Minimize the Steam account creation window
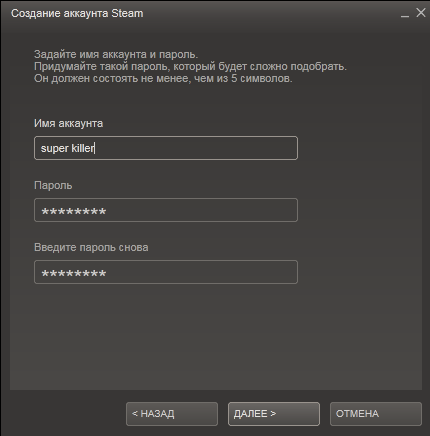 point(405,14)
